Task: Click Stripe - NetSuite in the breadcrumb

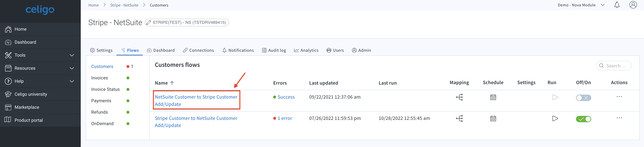Action: click(124, 5)
